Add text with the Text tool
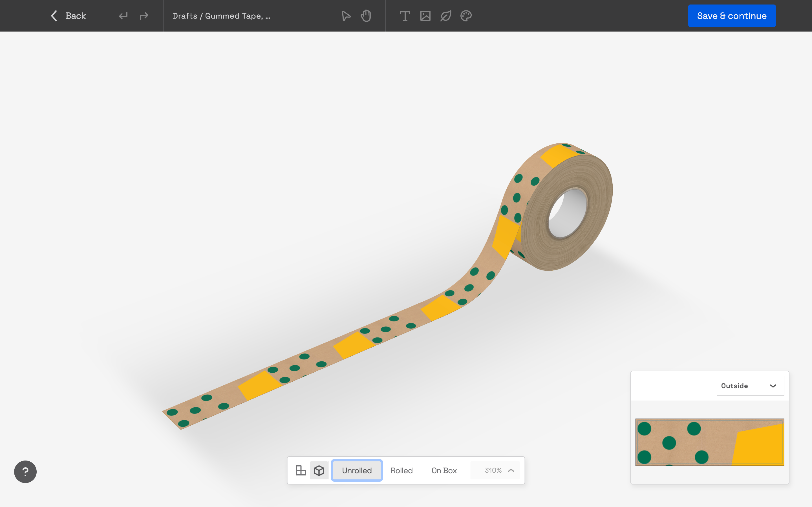812x507 pixels. point(405,16)
